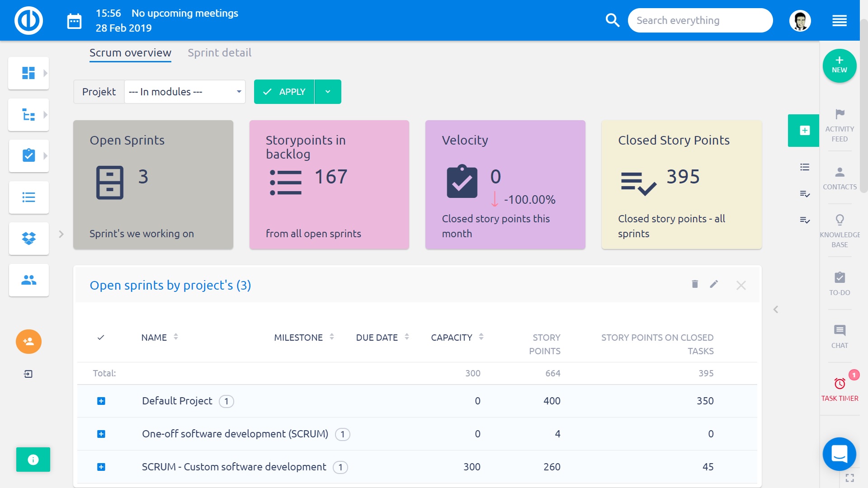This screenshot has width=868, height=488.
Task: Click the Search everything field
Action: [700, 20]
